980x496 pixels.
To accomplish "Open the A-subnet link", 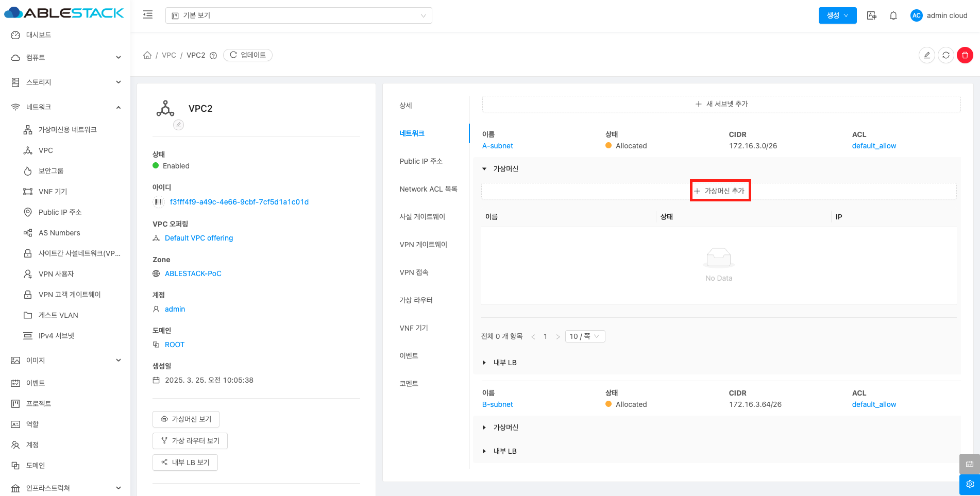I will tap(497, 146).
